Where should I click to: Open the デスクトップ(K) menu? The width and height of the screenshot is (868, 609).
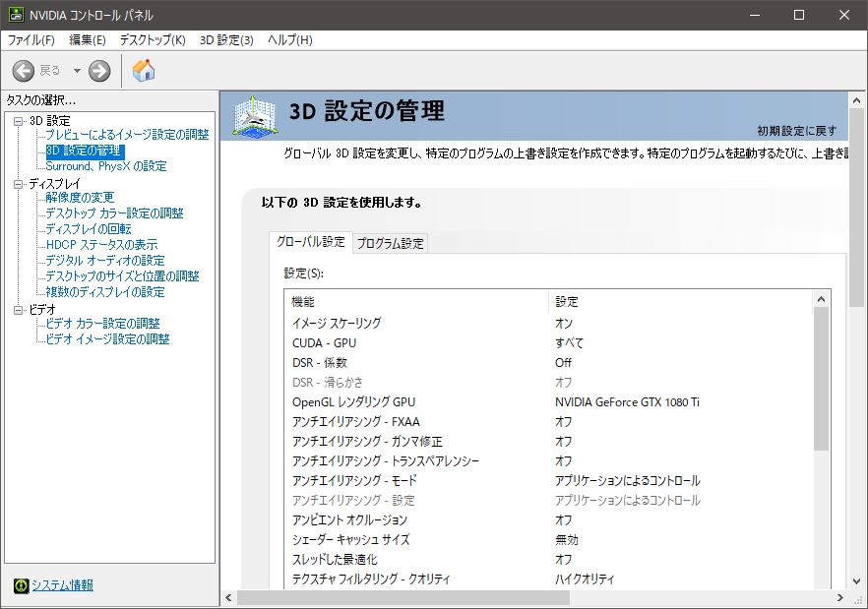(x=153, y=40)
